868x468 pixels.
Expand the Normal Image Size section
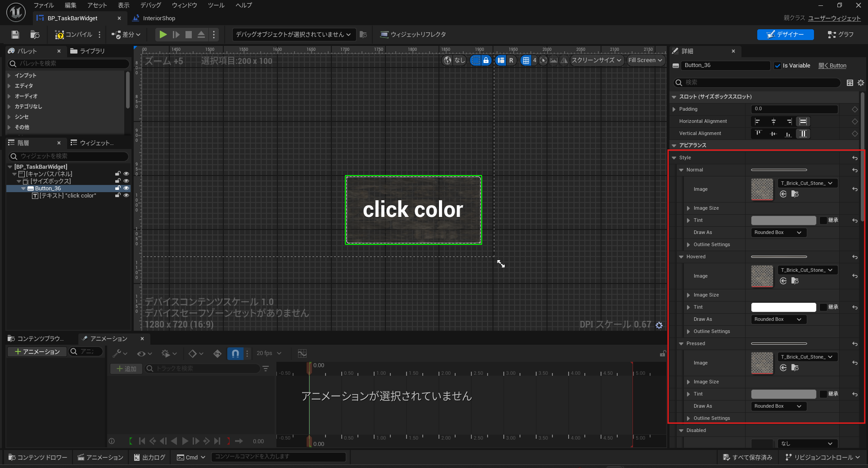(x=688, y=208)
